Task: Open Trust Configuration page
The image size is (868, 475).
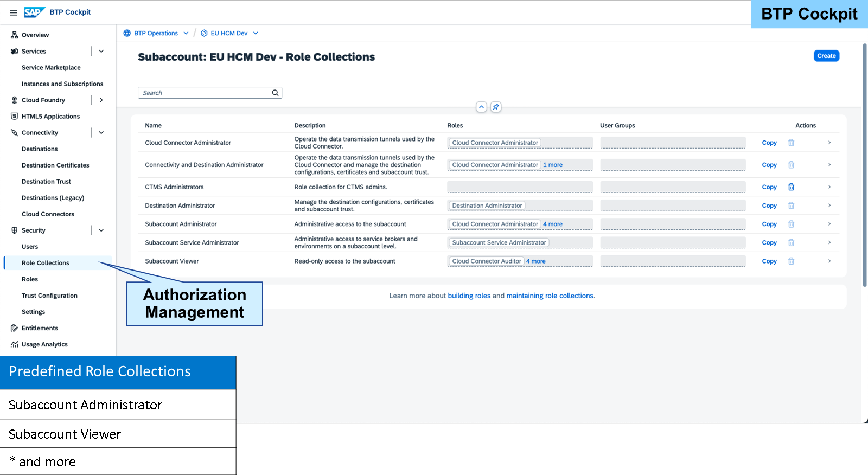Action: (x=49, y=296)
